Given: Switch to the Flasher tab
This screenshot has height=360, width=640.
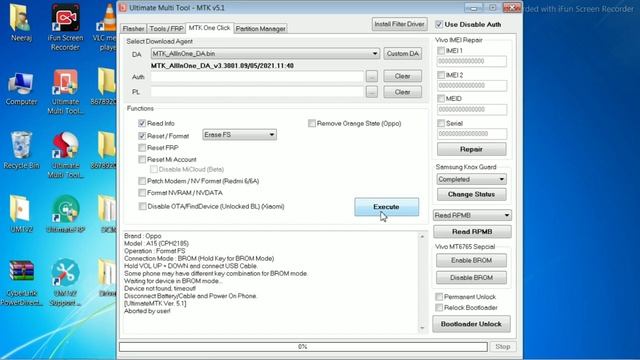Looking at the screenshot, I should (x=133, y=29).
